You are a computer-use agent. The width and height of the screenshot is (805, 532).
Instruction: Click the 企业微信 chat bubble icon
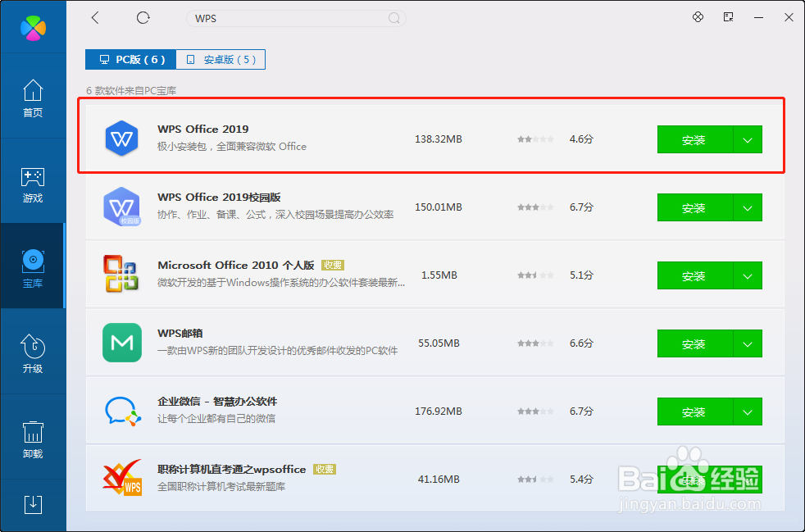point(122,411)
